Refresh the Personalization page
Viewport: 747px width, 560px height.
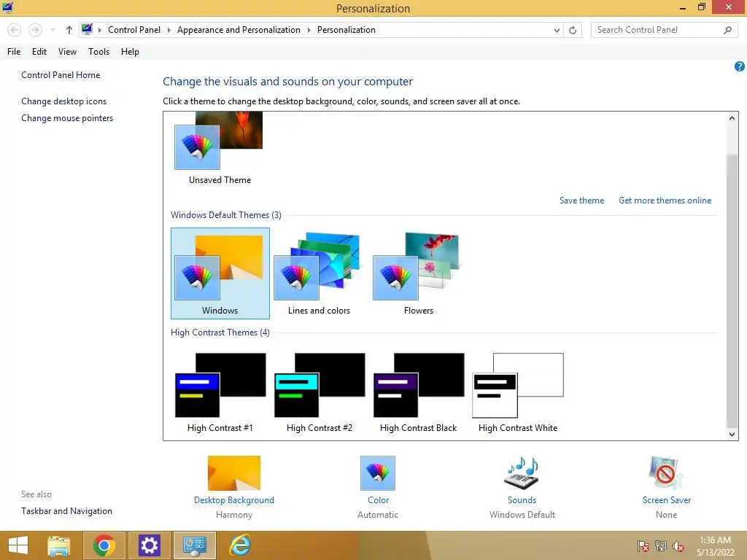[573, 30]
